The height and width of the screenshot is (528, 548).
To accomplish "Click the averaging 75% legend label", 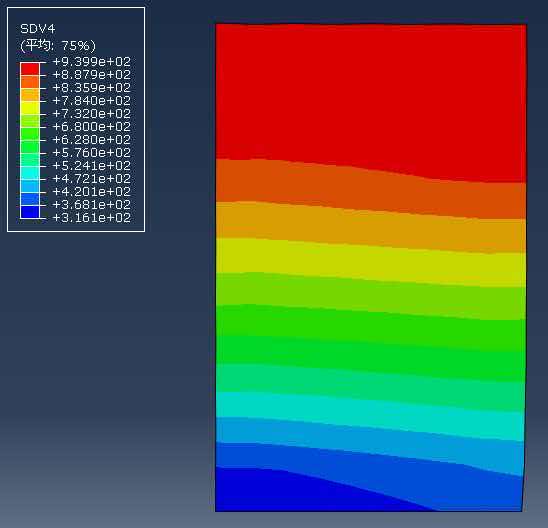I will (x=58, y=45).
